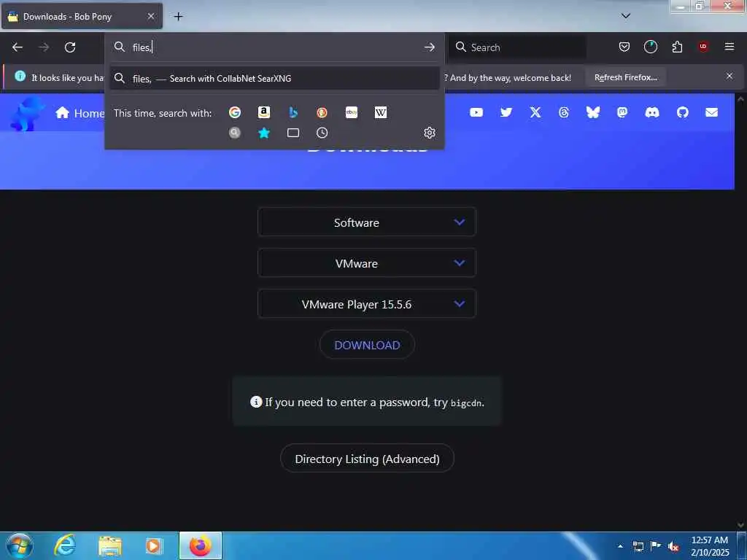Open the network tray icon
747x560 pixels.
coord(638,546)
